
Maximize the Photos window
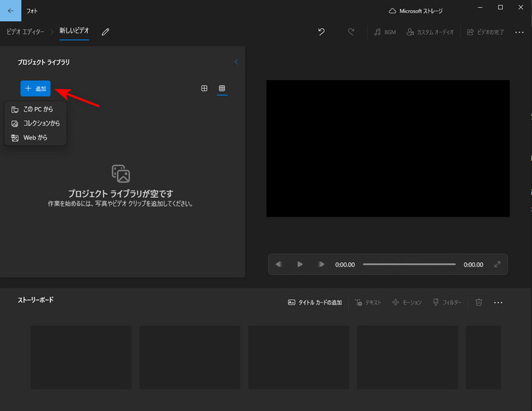click(500, 8)
